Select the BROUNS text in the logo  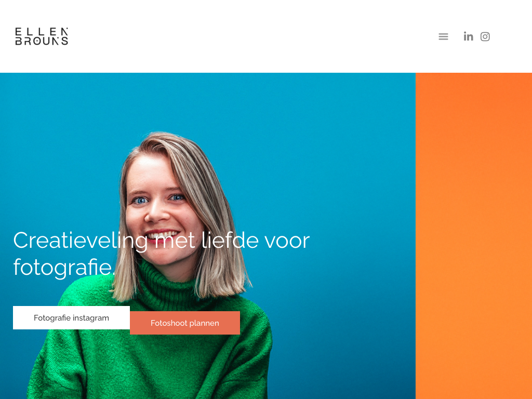[x=42, y=41]
